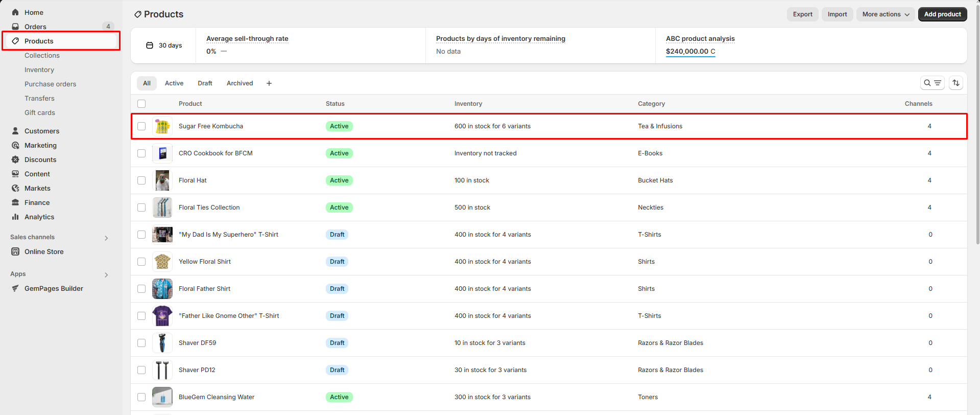Viewport: 980px width, 415px height.
Task: Switch to the Draft tab
Action: coord(205,83)
